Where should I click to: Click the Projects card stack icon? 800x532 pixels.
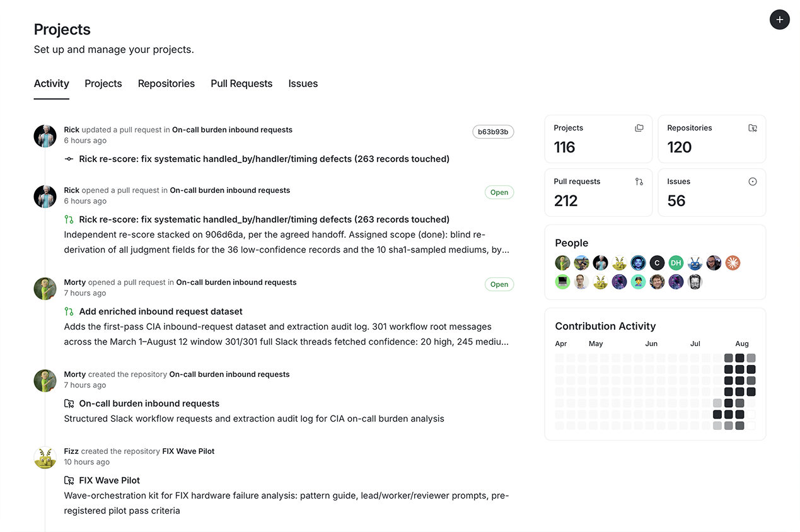639,128
